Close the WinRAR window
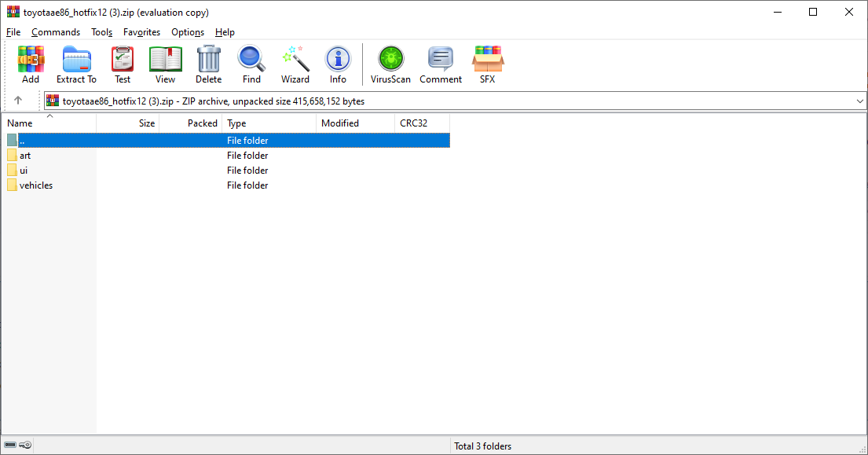 [x=848, y=12]
